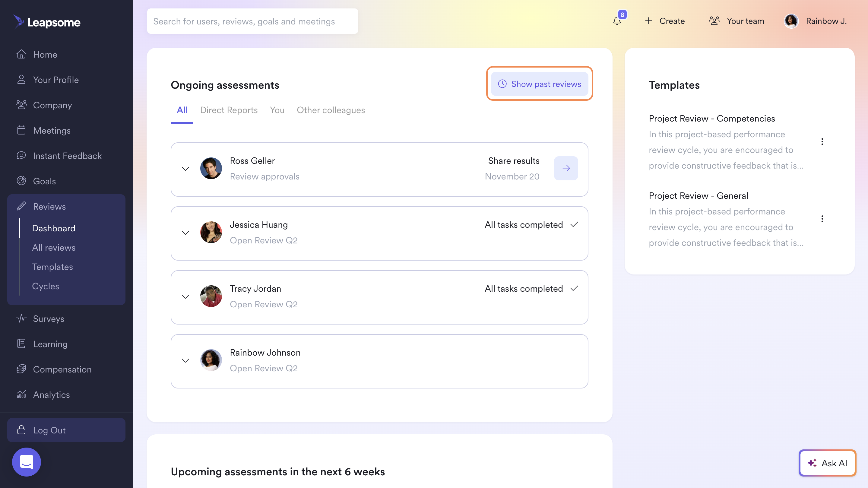The height and width of the screenshot is (488, 868).
Task: Click Tracy Jordan's All tasks completed status
Action: pos(524,288)
